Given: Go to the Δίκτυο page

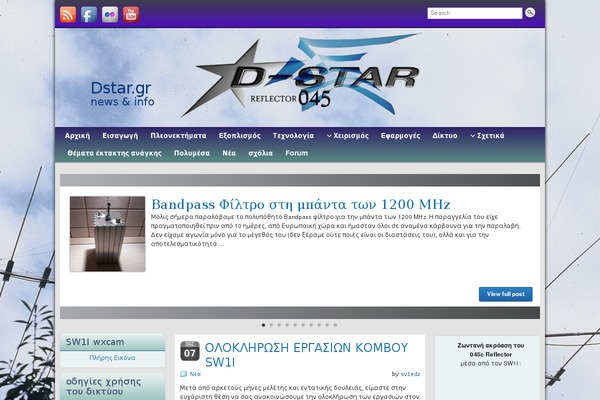Looking at the screenshot, I should 445,136.
